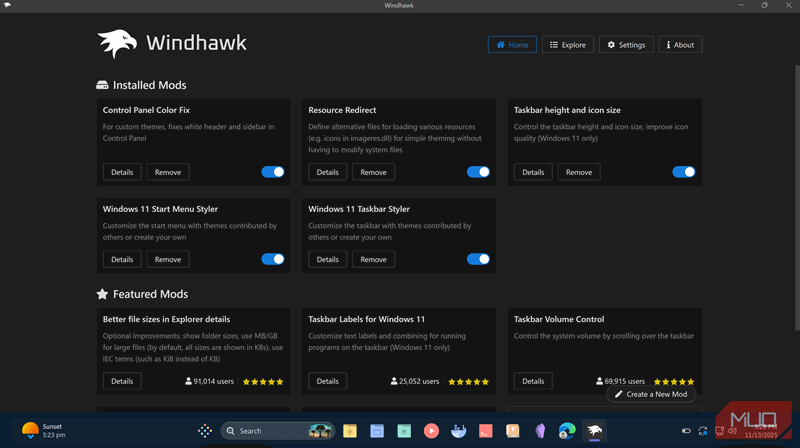Image resolution: width=800 pixels, height=448 pixels.
Task: Click the Windhawk taskbar icon
Action: coord(594,431)
